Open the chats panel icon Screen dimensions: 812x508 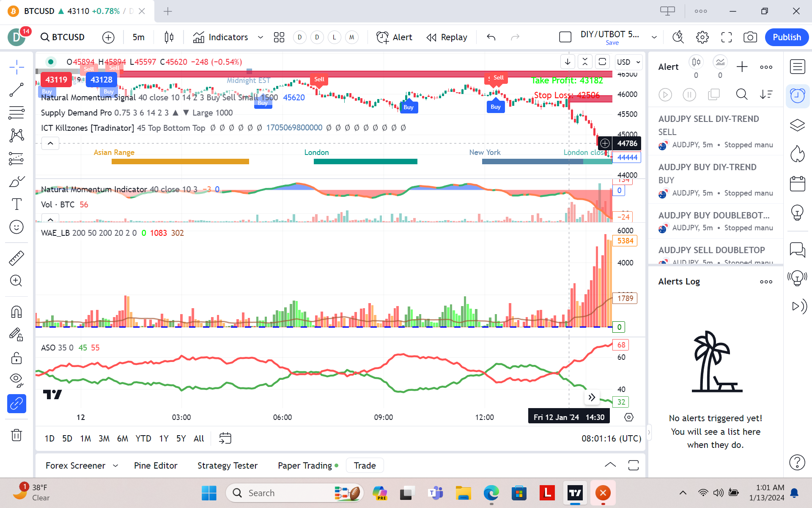click(x=797, y=250)
